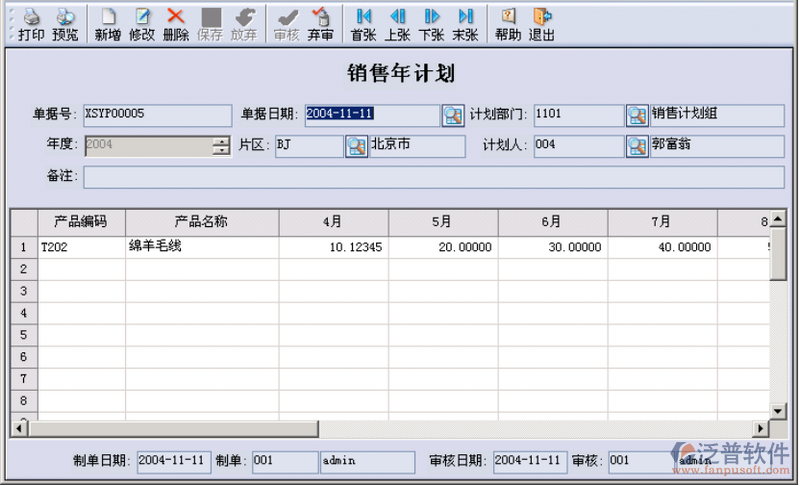Click the Exit (退出) toolbar button

pyautogui.click(x=541, y=24)
